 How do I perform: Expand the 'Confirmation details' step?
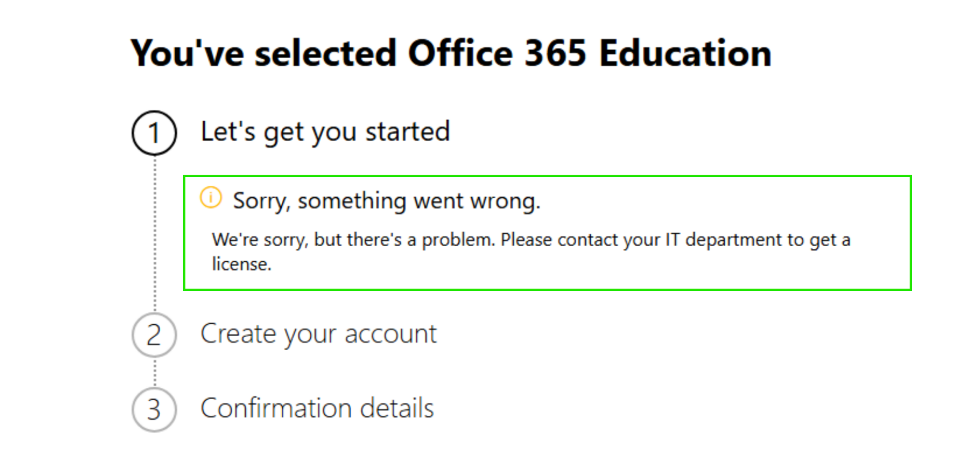pos(317,408)
